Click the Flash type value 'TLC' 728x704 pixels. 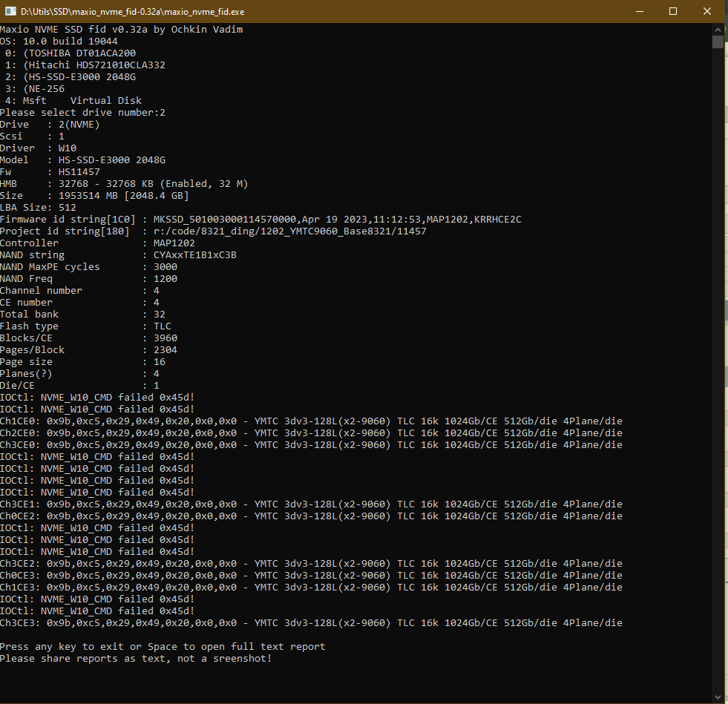click(x=163, y=326)
